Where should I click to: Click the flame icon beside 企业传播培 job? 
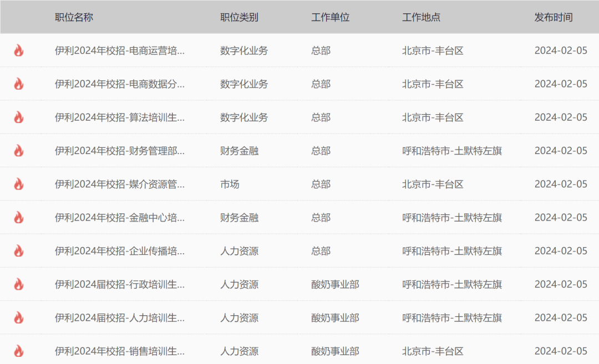[19, 250]
